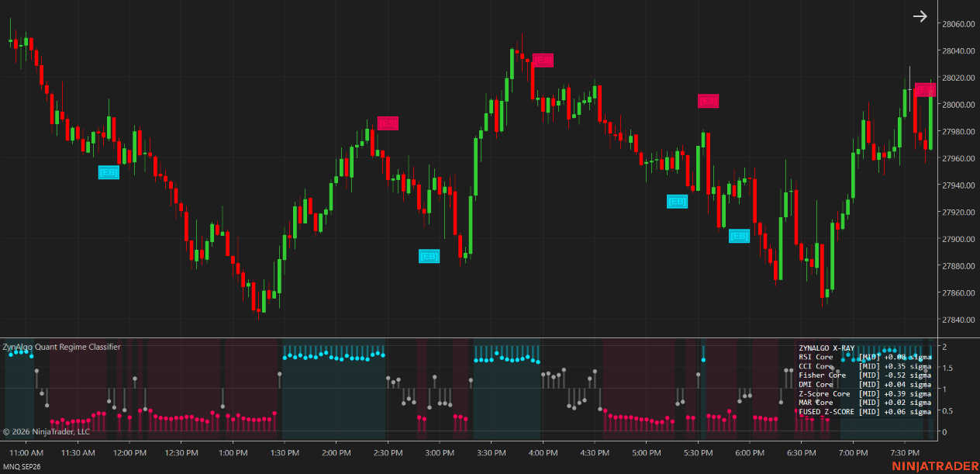This screenshot has height=474, width=980.
Task: Click the right arrow icon above the price axis
Action: point(920,16)
